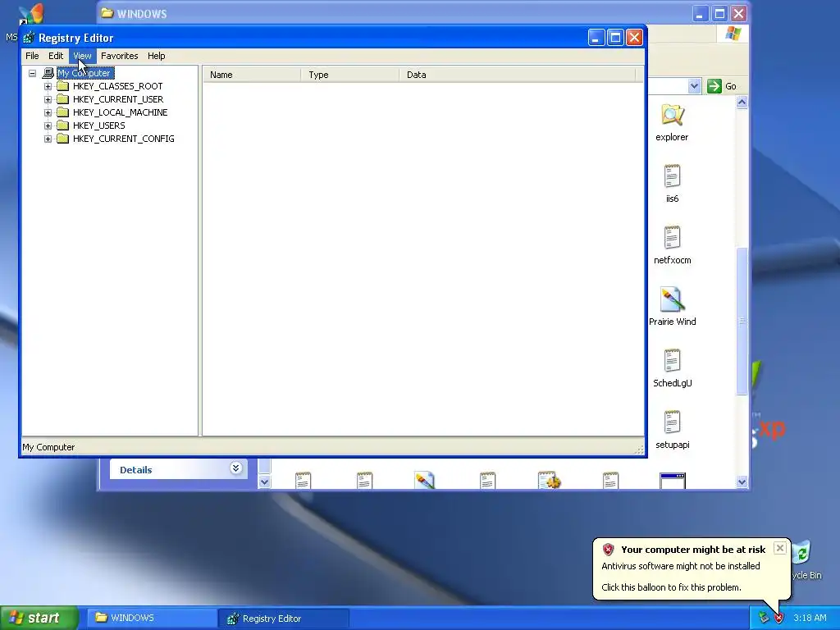Click Registry Editor title bar icon

(x=29, y=38)
